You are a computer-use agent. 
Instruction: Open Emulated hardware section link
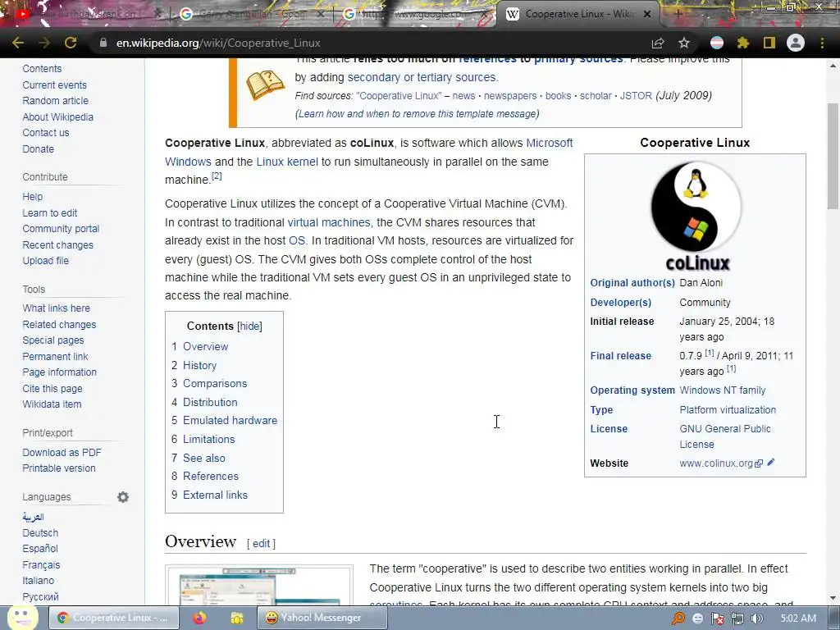coord(230,421)
